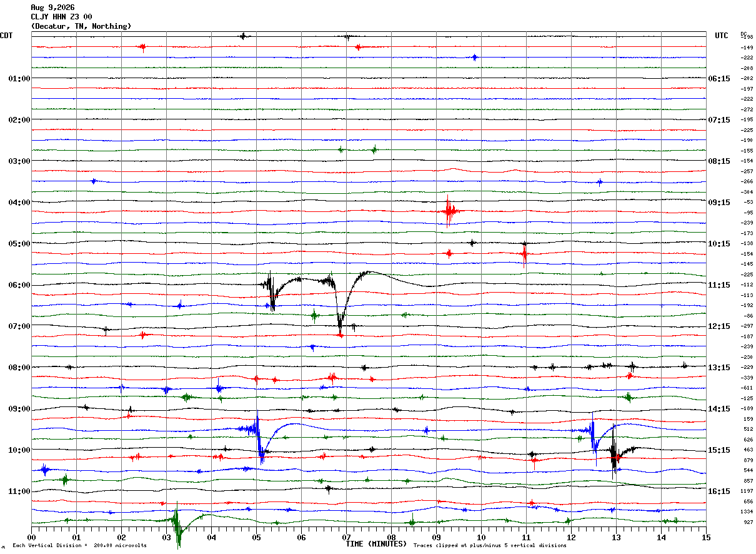Click the DC offset value "-304"
Image resolution: width=756 pixels, height=554 pixels.
(x=747, y=192)
